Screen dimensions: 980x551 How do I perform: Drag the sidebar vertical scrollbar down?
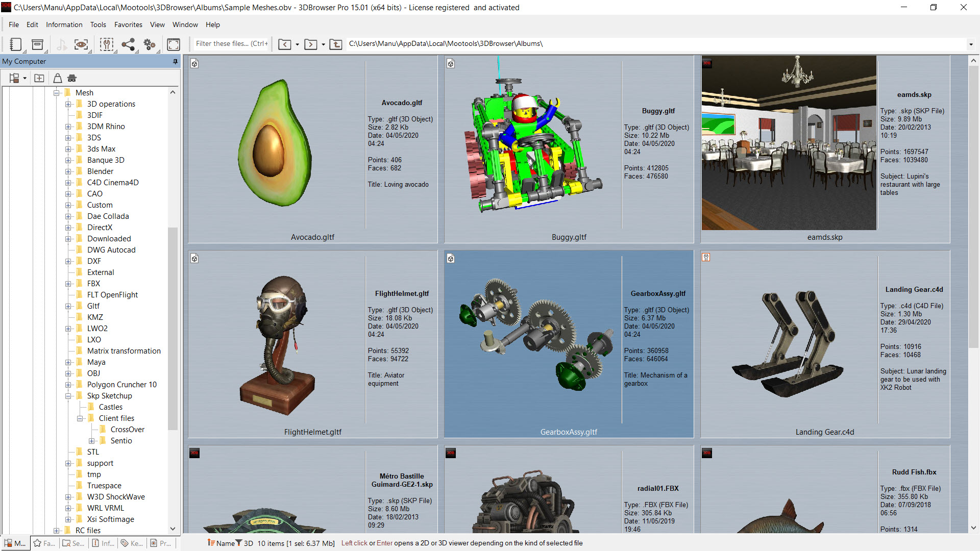click(176, 303)
